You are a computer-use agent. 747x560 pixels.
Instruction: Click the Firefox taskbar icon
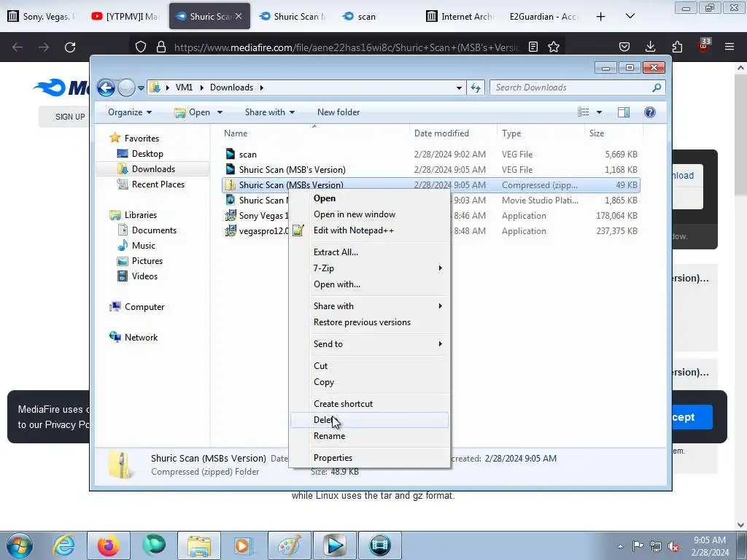coord(108,545)
